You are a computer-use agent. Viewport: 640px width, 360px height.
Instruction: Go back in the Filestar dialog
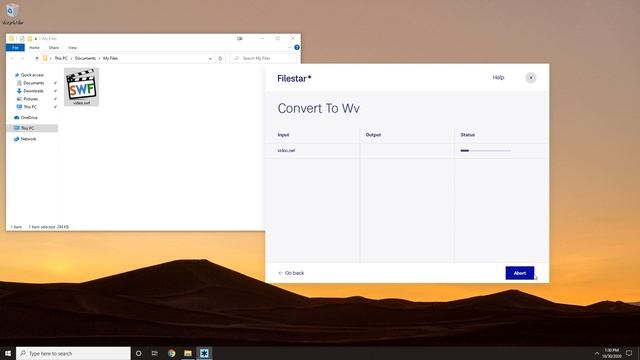291,273
